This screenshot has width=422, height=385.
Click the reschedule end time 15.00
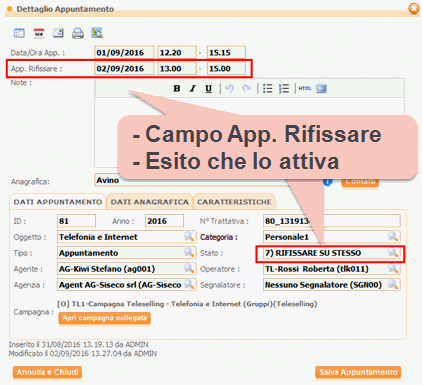pos(226,69)
